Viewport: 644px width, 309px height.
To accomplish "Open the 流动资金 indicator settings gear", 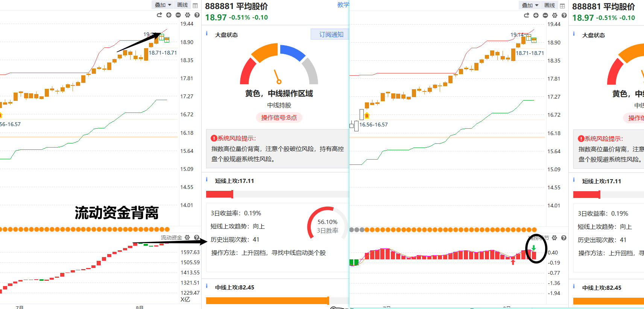I will pyautogui.click(x=187, y=237).
